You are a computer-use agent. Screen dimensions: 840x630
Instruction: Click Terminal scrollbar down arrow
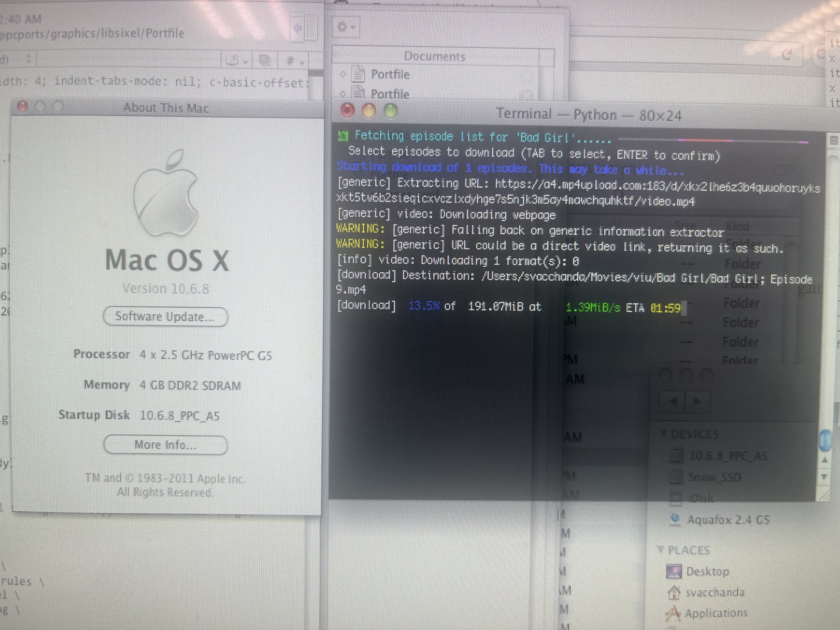(824, 477)
